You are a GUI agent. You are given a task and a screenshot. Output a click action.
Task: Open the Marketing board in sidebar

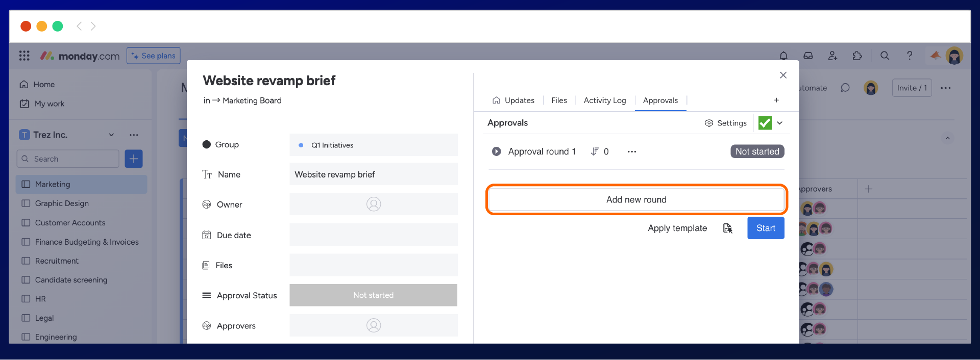tap(82, 184)
